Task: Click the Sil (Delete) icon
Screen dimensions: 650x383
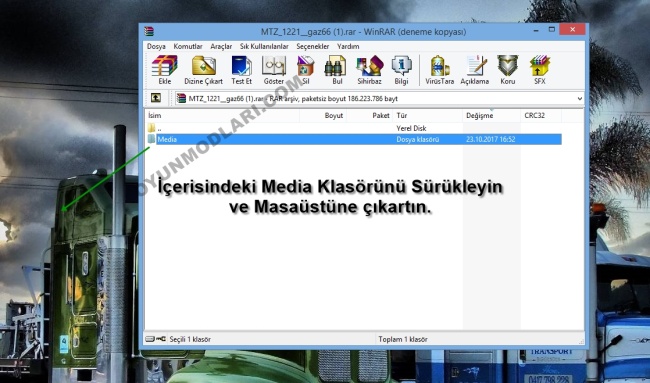Action: pos(306,70)
